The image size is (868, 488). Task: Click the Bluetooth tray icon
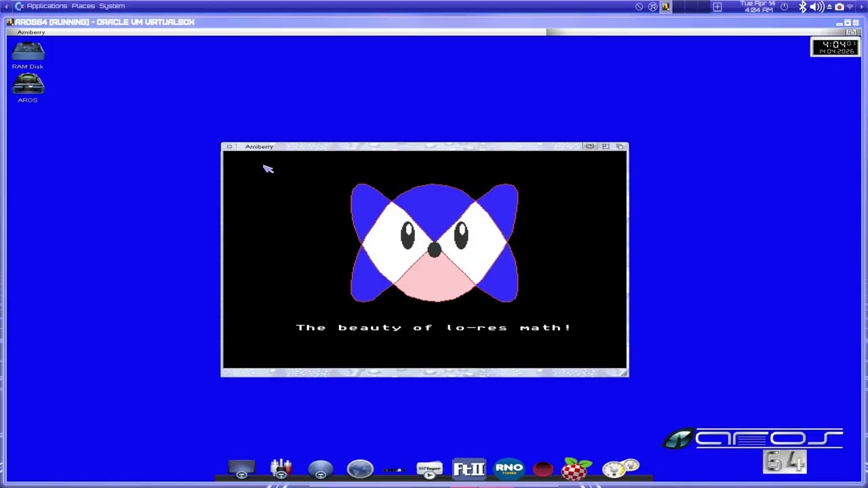[x=803, y=7]
